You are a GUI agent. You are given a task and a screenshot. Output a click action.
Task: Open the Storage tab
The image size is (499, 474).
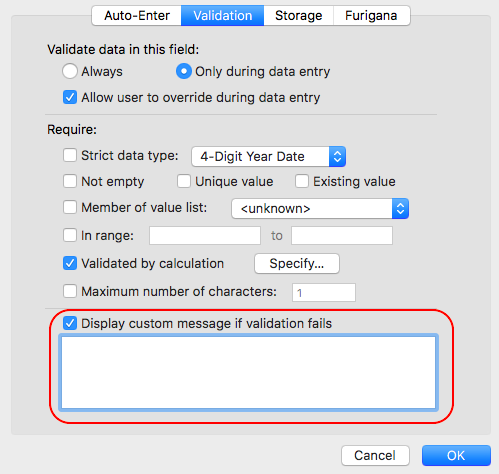click(x=298, y=15)
